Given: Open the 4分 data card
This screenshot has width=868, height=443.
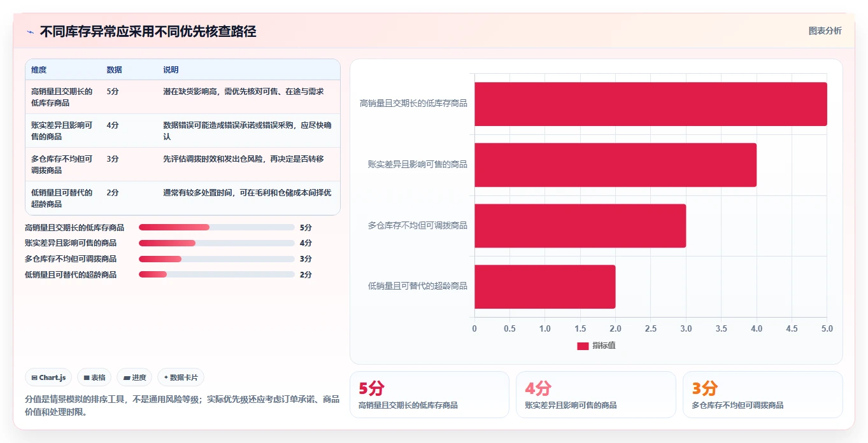Looking at the screenshot, I should tap(595, 395).
